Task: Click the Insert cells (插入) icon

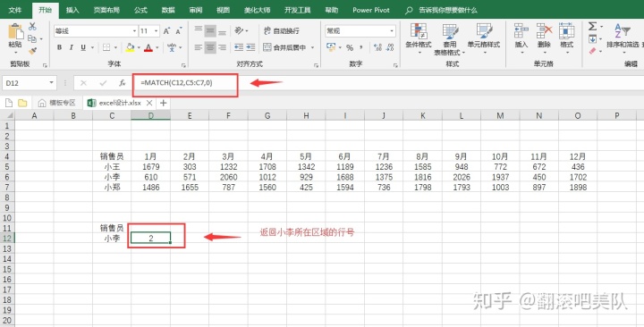Action: 521,31
